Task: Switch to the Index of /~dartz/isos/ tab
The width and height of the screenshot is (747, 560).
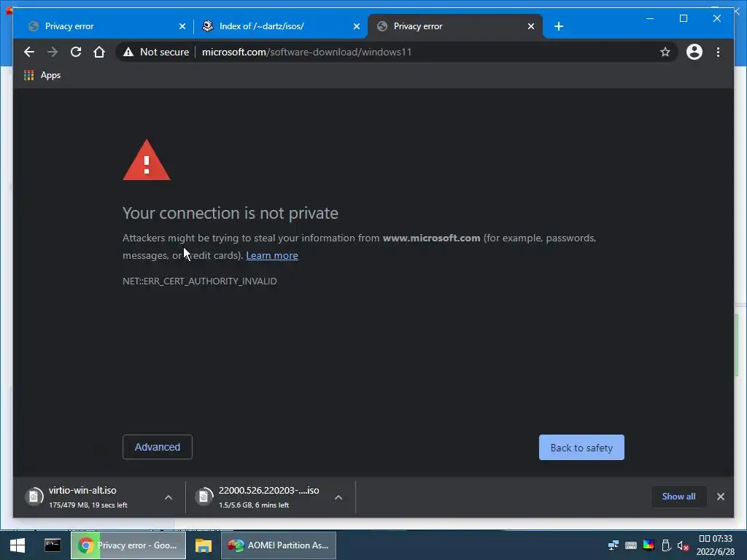Action: click(x=279, y=26)
